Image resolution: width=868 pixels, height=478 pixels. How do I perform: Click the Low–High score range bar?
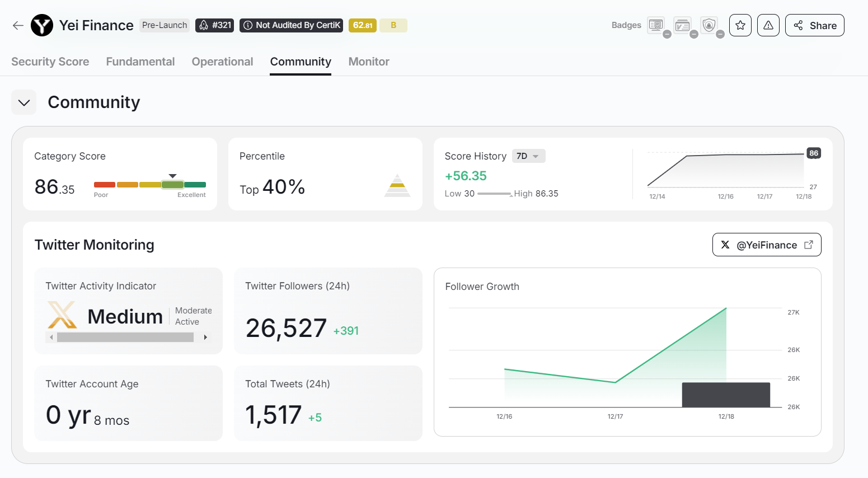coord(495,194)
